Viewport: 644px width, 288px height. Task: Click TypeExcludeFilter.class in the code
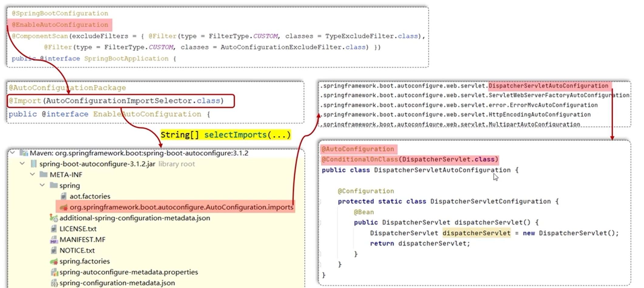click(371, 36)
